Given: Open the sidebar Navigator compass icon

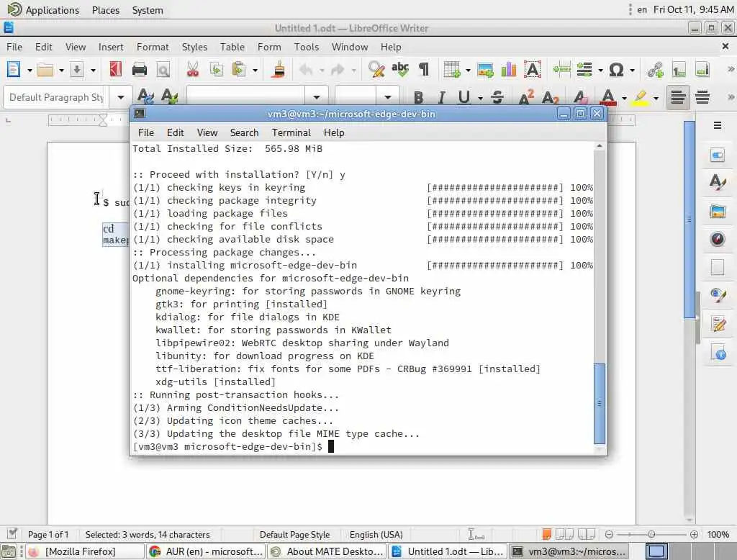Looking at the screenshot, I should [718, 239].
